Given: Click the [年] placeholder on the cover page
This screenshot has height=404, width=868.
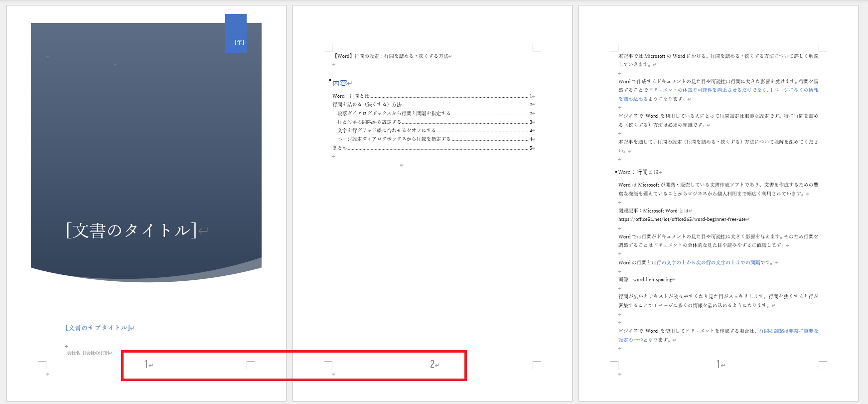Looking at the screenshot, I should click(239, 42).
